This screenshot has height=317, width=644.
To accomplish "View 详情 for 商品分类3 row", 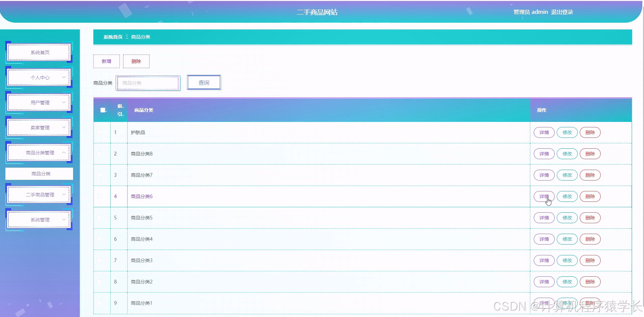I will tap(544, 260).
